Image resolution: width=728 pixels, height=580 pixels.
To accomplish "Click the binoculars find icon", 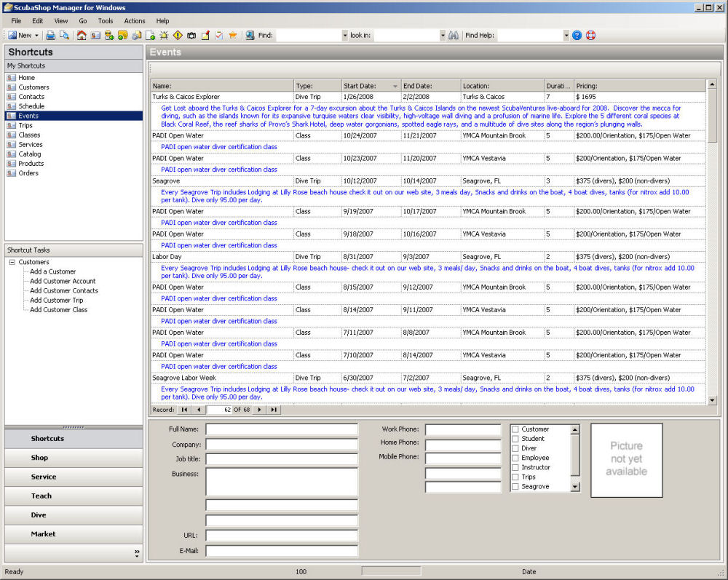I will tap(454, 35).
